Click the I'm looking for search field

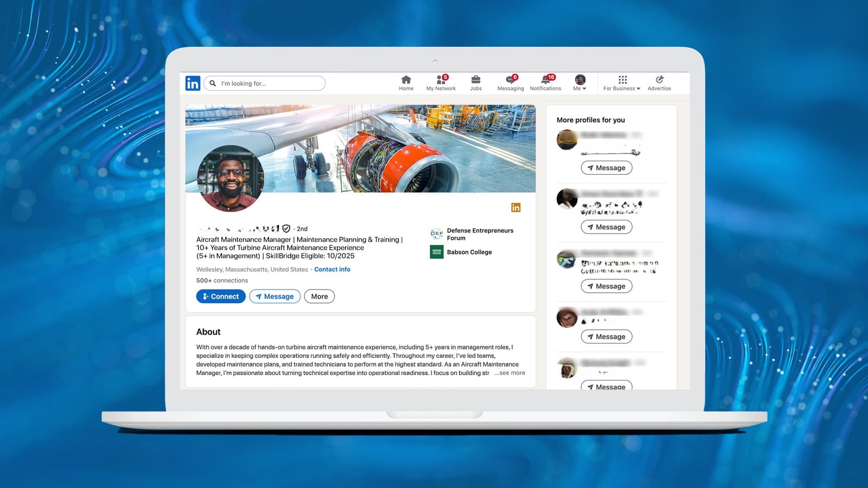point(264,83)
